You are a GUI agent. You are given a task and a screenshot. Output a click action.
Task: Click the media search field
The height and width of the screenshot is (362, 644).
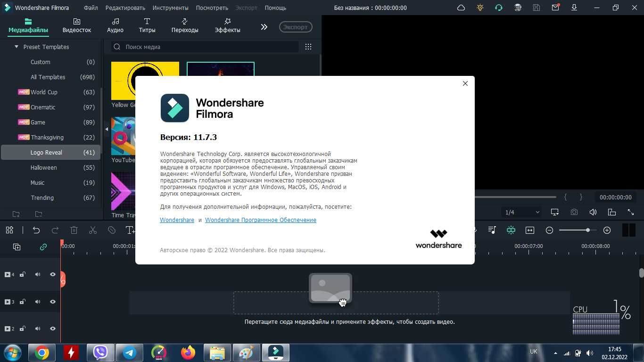205,47
